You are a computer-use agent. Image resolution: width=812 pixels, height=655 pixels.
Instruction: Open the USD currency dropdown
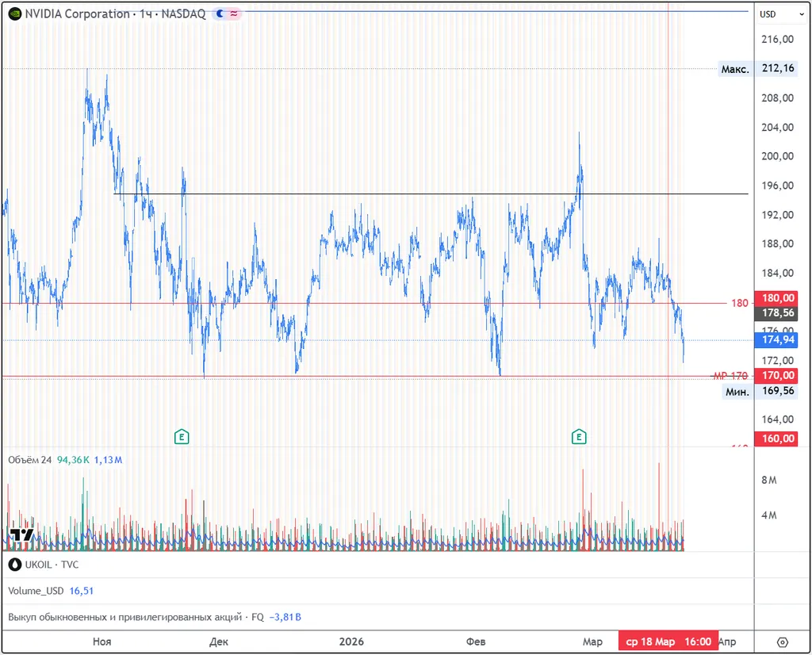pos(773,14)
